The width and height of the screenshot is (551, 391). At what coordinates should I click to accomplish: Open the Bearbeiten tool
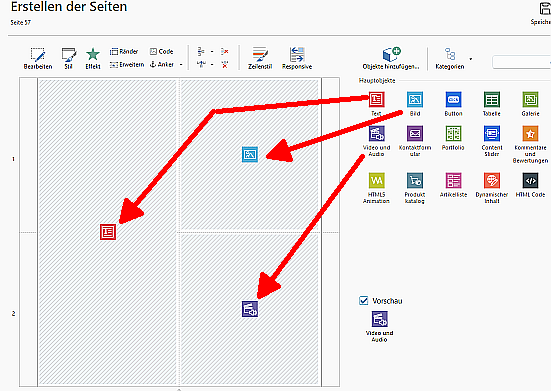click(38, 58)
